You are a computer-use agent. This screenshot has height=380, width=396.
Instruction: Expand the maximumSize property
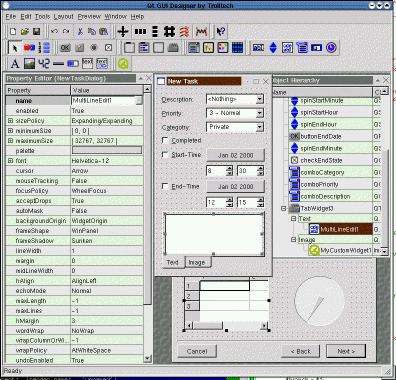tap(10, 141)
